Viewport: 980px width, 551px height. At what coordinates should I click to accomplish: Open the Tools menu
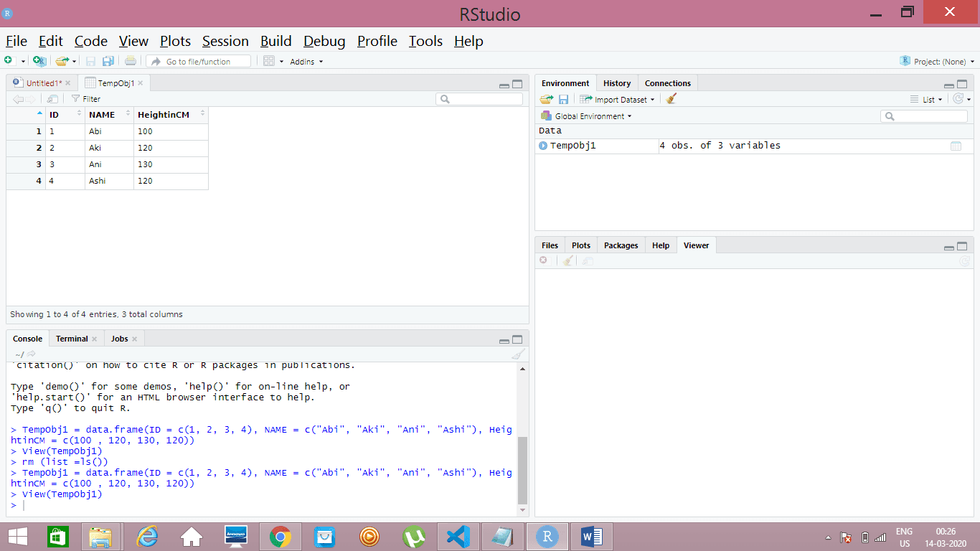(425, 41)
